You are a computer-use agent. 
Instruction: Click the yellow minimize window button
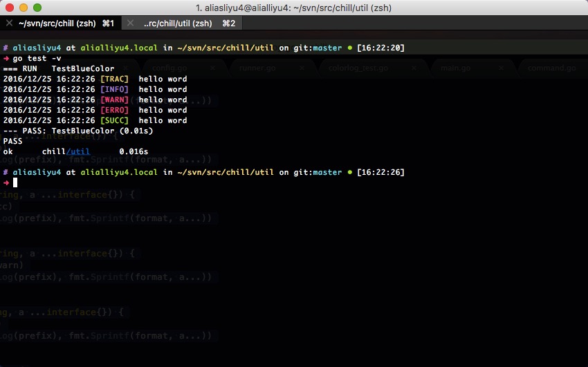pos(24,8)
